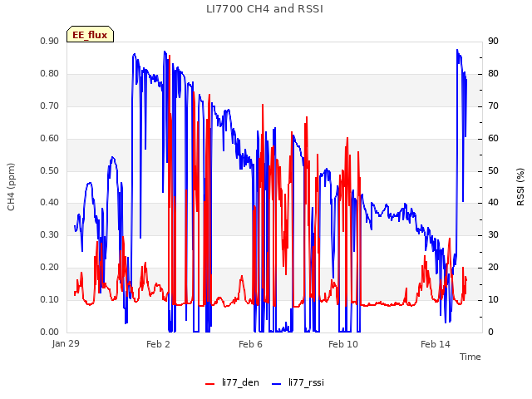
Task: Click the RSSI (%) axis title
Action: tap(520, 187)
